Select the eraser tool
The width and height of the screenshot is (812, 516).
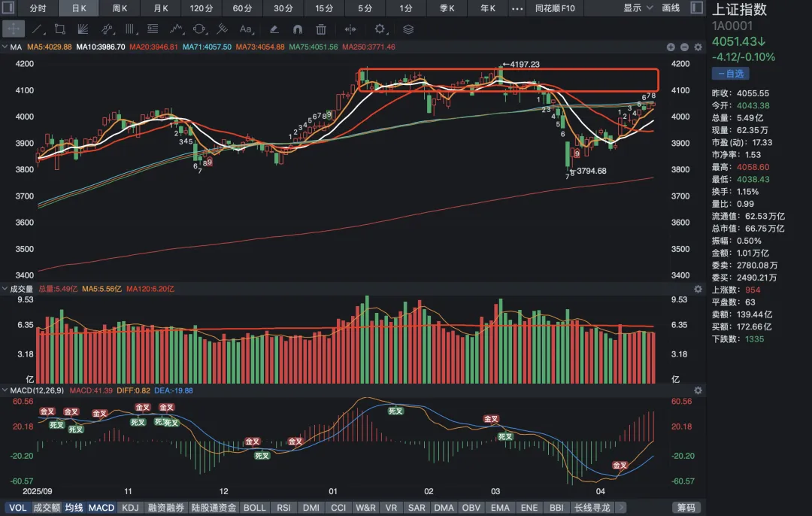pos(274,29)
